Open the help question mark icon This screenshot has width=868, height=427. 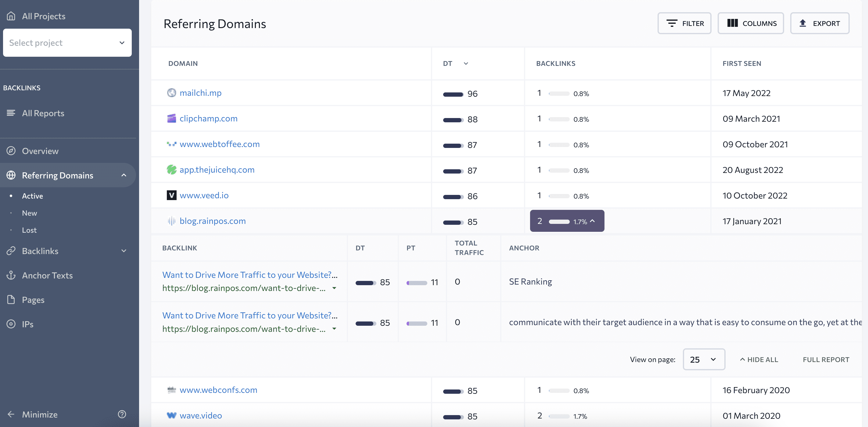tap(122, 414)
